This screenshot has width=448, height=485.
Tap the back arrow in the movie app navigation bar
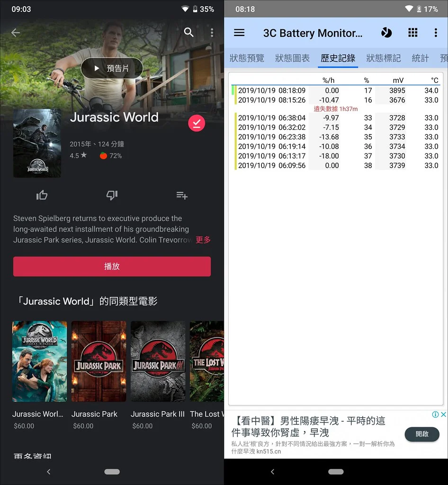[48, 472]
